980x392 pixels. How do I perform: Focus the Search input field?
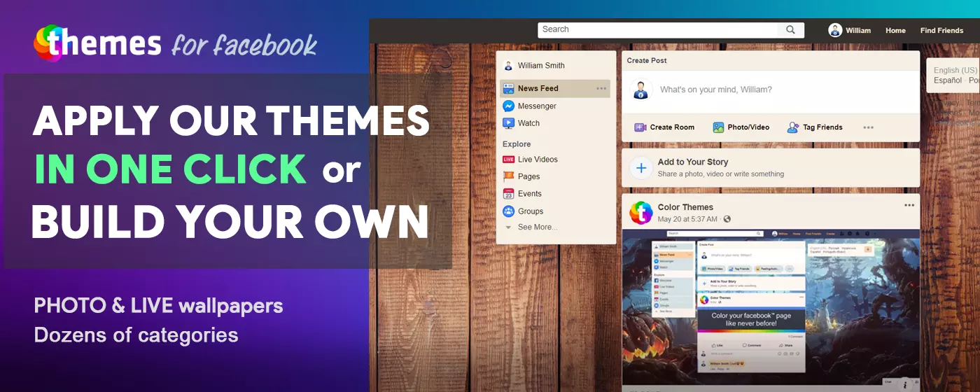(x=658, y=30)
